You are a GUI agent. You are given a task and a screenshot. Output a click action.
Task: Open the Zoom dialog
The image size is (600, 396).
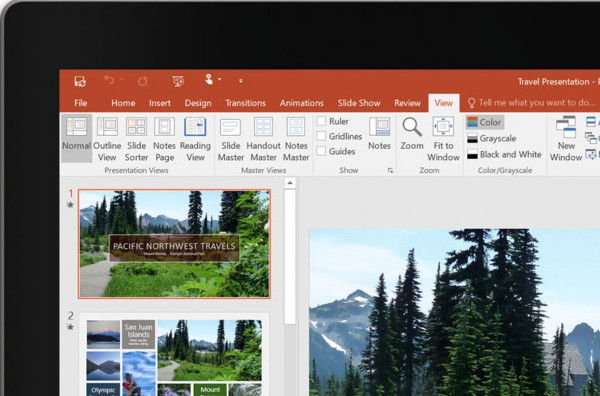point(412,133)
